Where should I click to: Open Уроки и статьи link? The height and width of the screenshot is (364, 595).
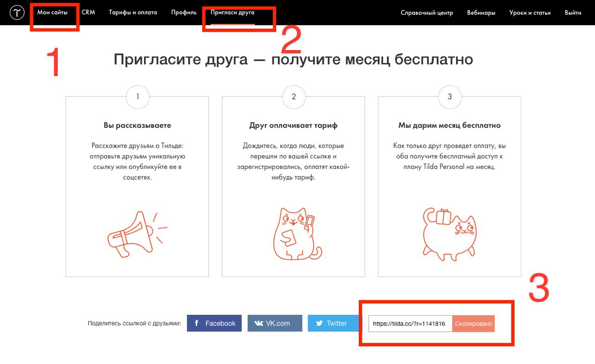[530, 13]
